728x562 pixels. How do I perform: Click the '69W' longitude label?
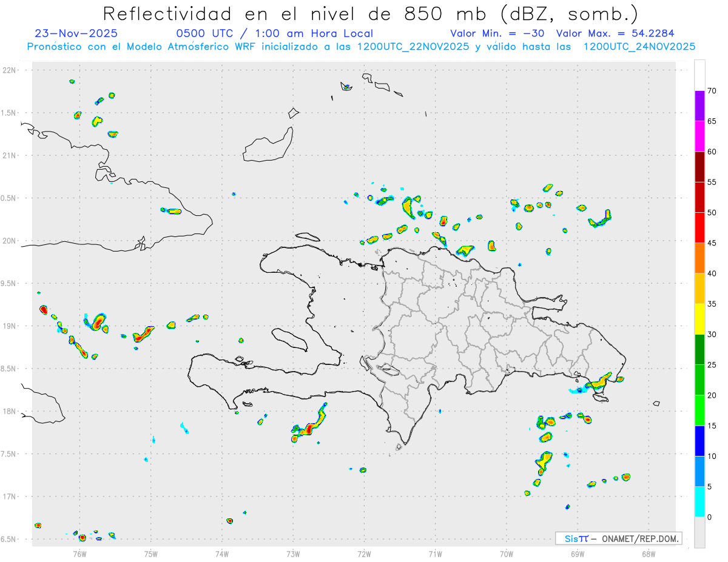point(578,554)
